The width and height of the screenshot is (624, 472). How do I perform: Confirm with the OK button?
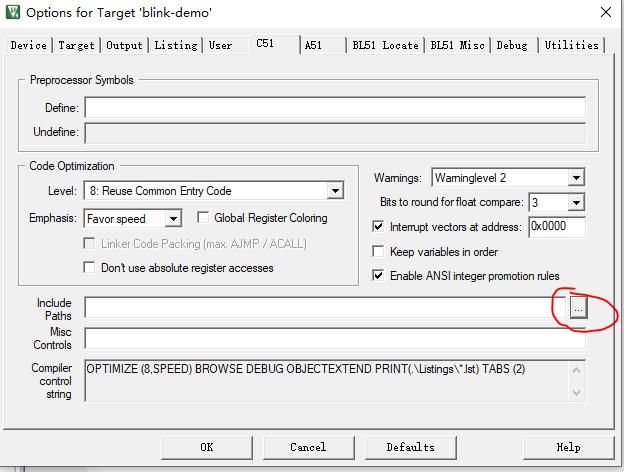coord(207,447)
